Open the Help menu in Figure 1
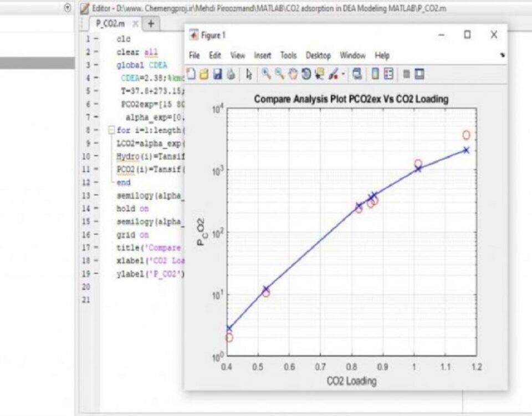532x416 pixels. coord(382,55)
